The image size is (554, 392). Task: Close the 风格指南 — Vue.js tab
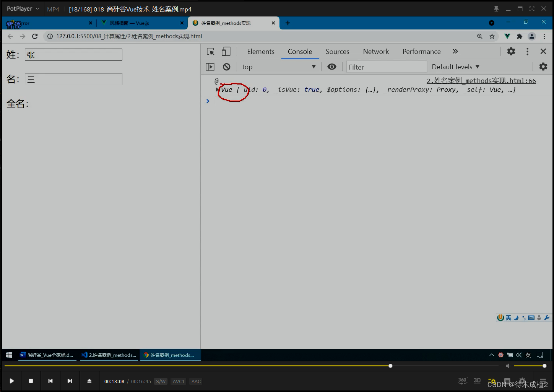(182, 23)
